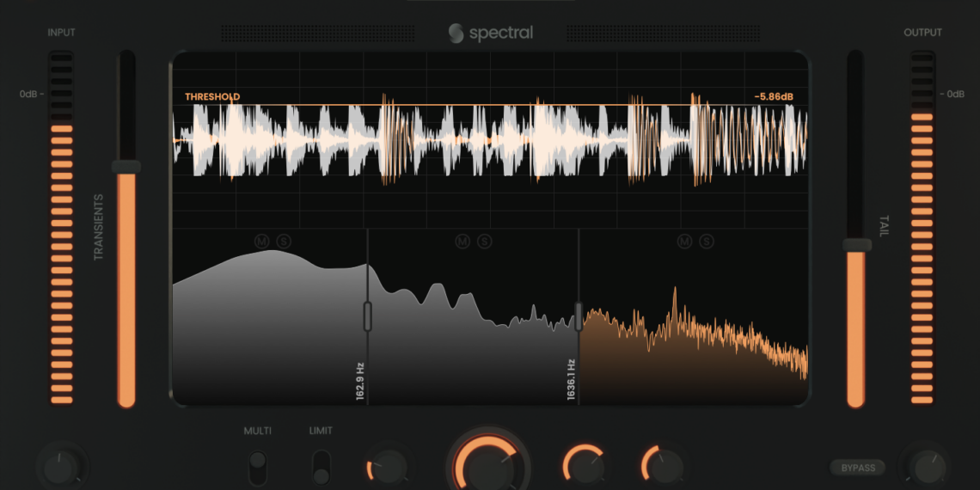Toggle the MULTI switch

[257, 468]
